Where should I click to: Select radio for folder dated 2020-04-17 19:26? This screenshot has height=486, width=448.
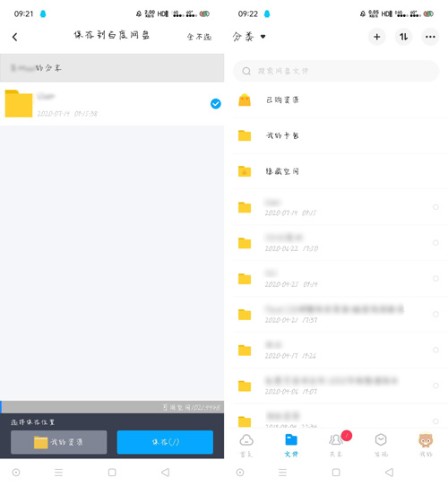tap(435, 350)
